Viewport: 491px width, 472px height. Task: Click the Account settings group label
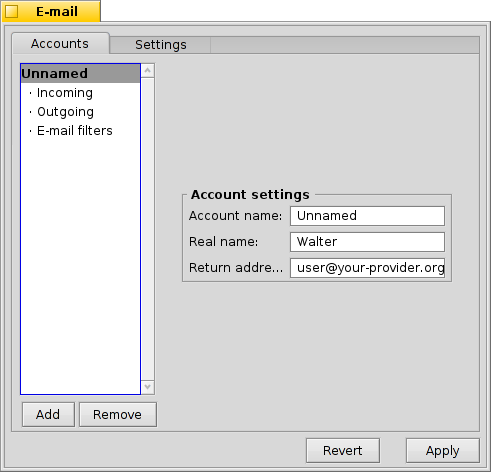250,194
